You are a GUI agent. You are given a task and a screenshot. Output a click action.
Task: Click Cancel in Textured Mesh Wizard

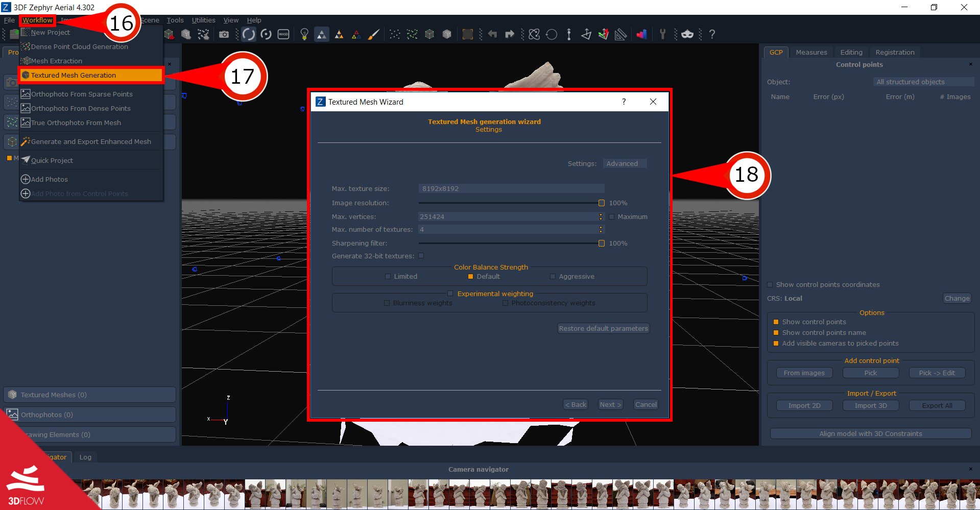click(x=646, y=404)
